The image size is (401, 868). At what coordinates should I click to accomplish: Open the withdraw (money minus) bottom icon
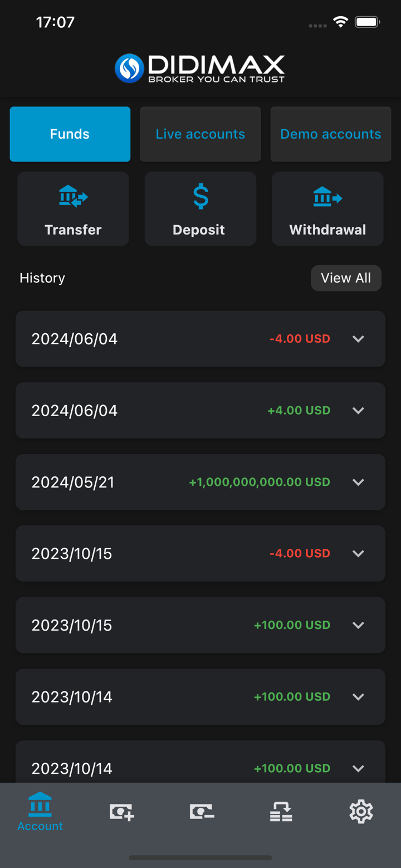[202, 812]
